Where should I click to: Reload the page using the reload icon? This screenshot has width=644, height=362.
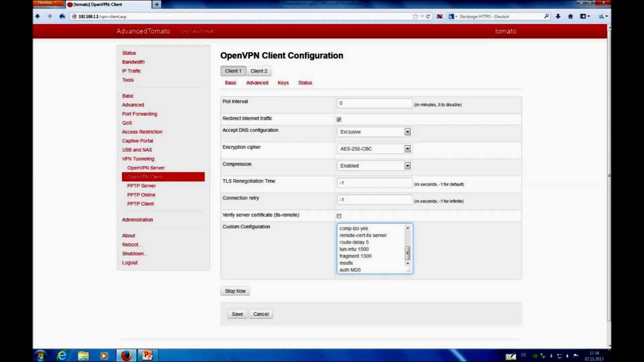(x=428, y=17)
